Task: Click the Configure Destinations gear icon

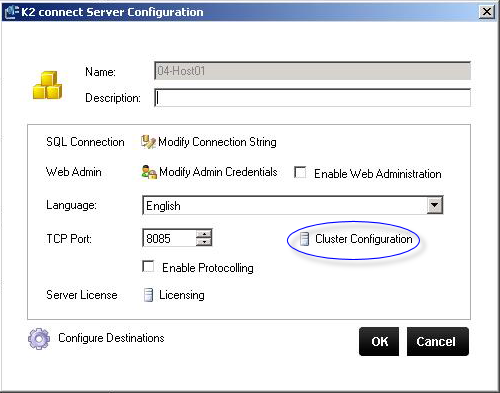Action: (x=39, y=339)
